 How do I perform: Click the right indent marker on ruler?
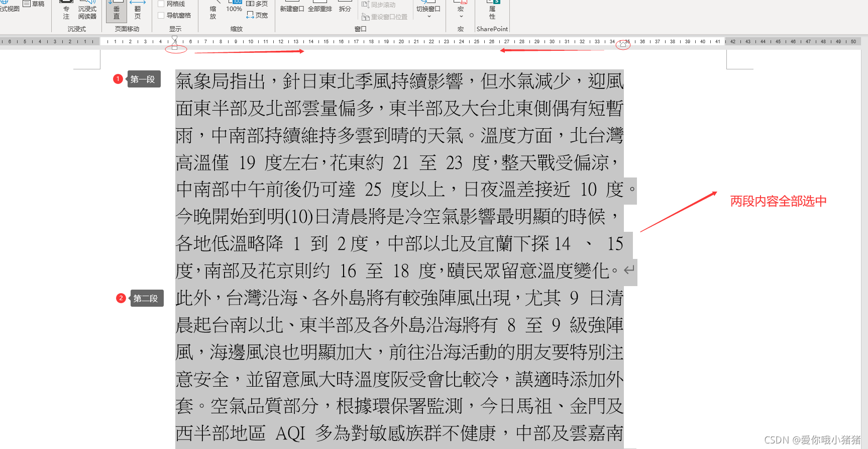click(x=623, y=44)
